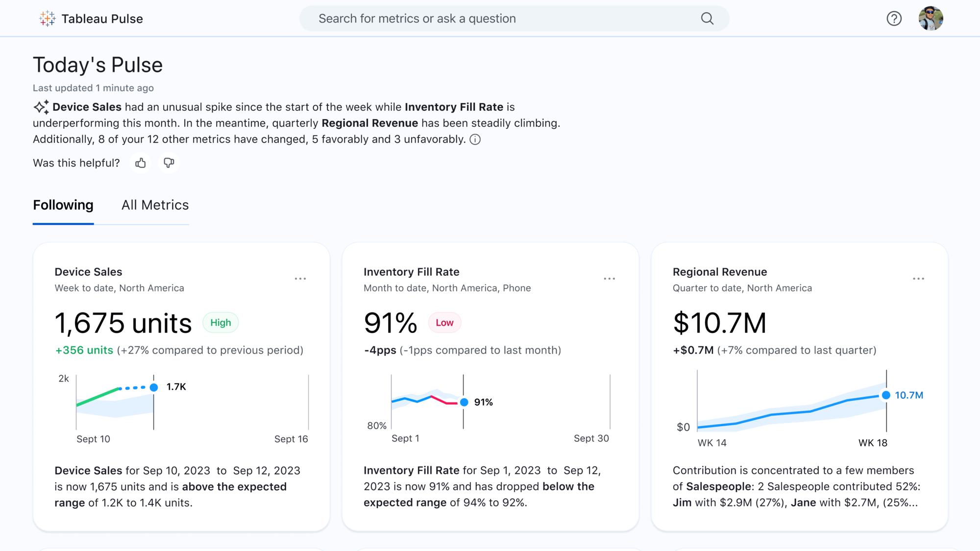Open the options menu on the Inventory Fill Rate card
Screen dimensions: 980x551
point(610,278)
